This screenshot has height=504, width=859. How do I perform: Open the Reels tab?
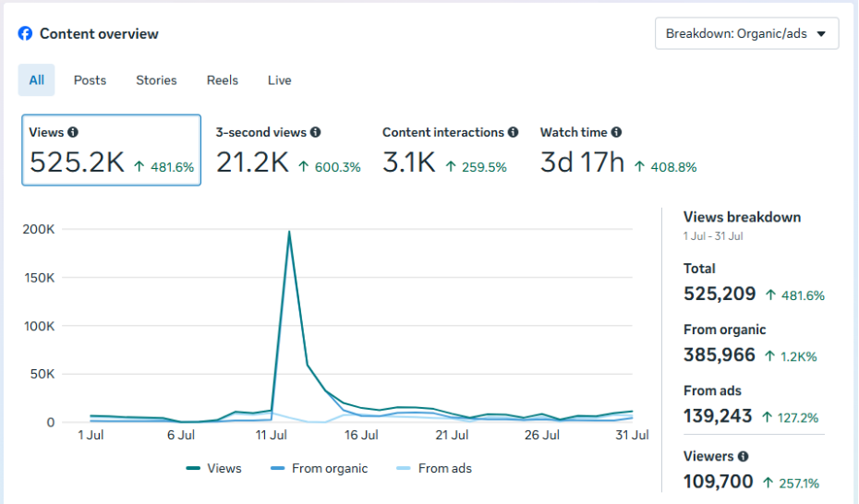coord(223,80)
